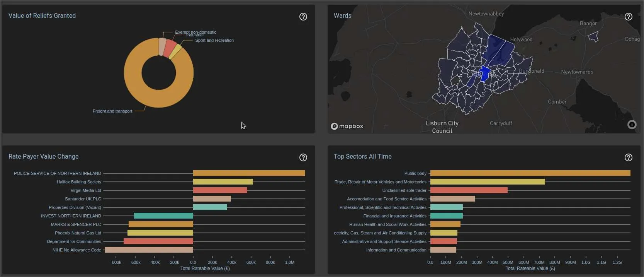Click 'Lisburn City Council' map label
Screen dimensions: 644x277
pos(442,127)
